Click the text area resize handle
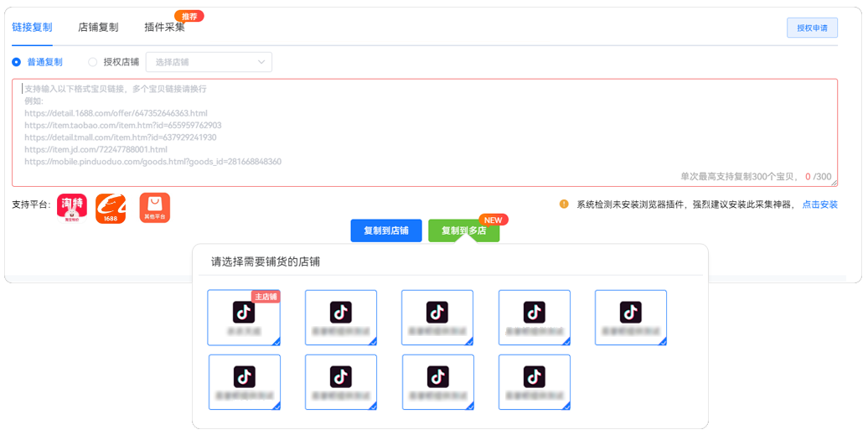Viewport: 868px width, 440px height. (834, 182)
